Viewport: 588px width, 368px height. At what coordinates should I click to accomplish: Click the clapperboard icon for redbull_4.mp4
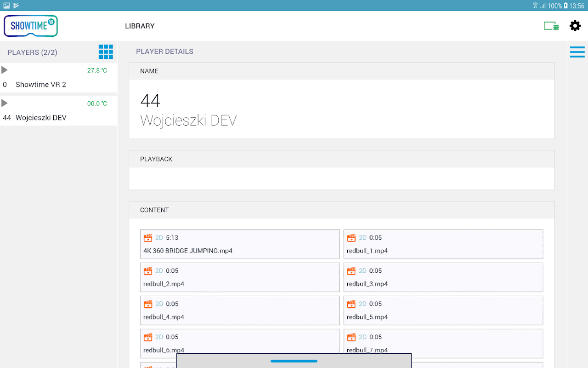click(148, 304)
